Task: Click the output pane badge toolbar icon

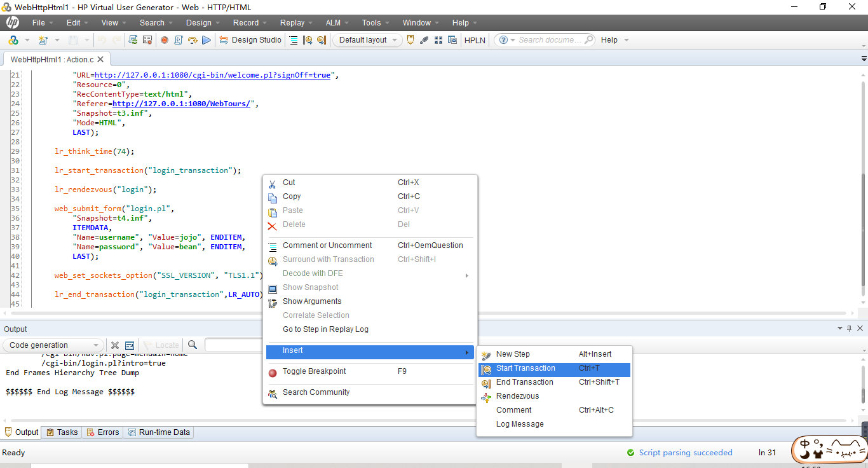Action: [x=410, y=40]
